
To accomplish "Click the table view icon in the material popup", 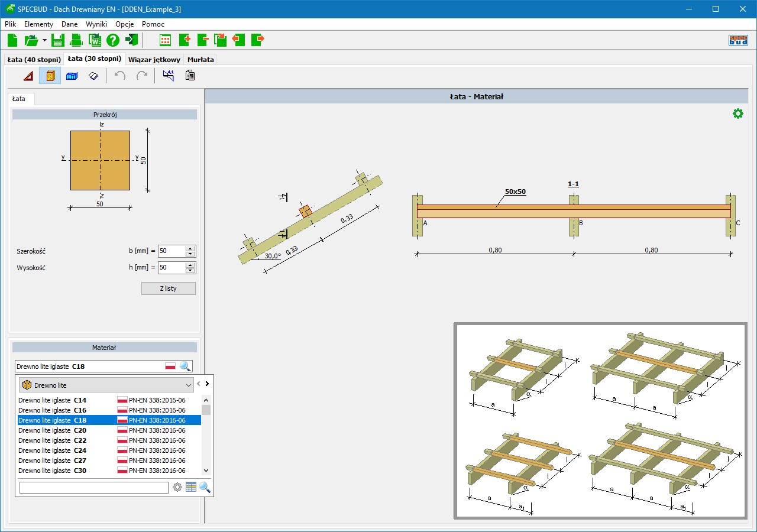I will pyautogui.click(x=190, y=487).
